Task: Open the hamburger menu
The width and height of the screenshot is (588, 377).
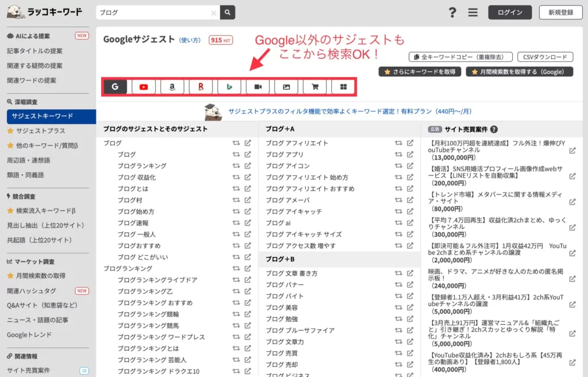Action: pyautogui.click(x=473, y=13)
